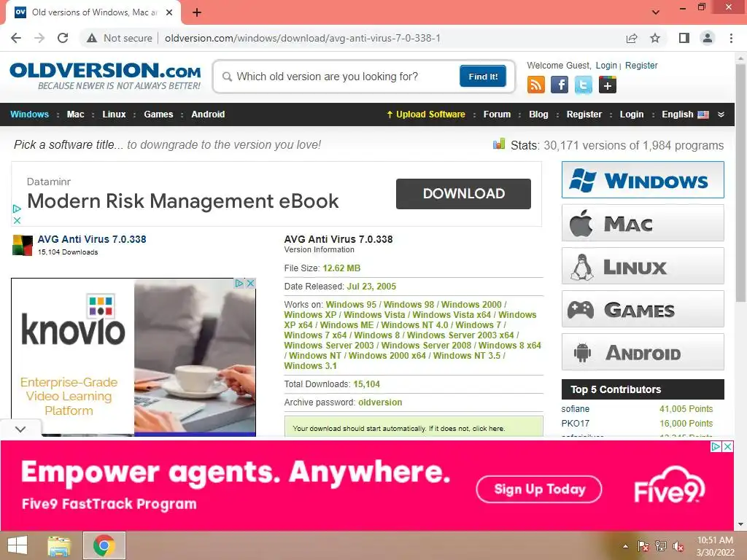The image size is (747, 560).
Task: Open File Explorer from taskbar
Action: (59, 545)
